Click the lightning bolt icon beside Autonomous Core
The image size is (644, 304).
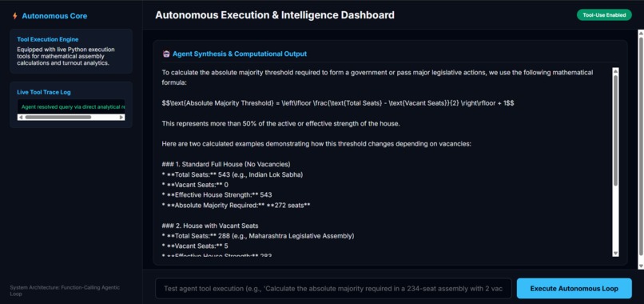15,16
